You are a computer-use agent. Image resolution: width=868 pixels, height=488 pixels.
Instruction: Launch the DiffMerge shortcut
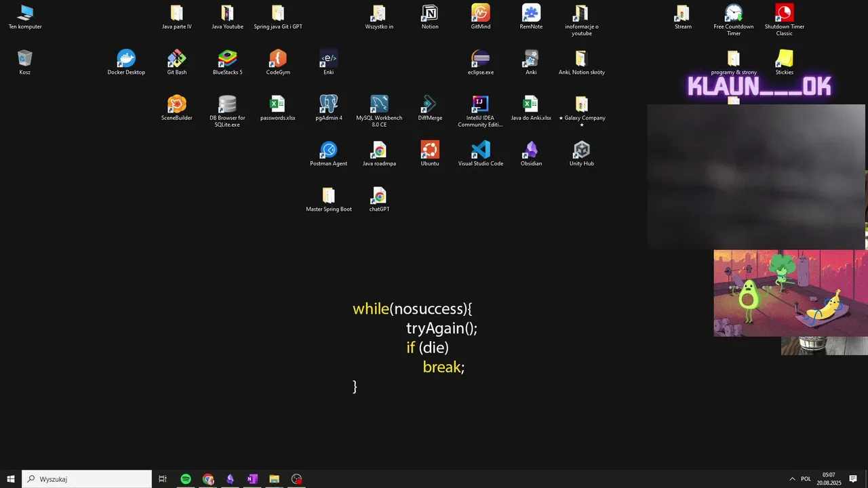[430, 108]
